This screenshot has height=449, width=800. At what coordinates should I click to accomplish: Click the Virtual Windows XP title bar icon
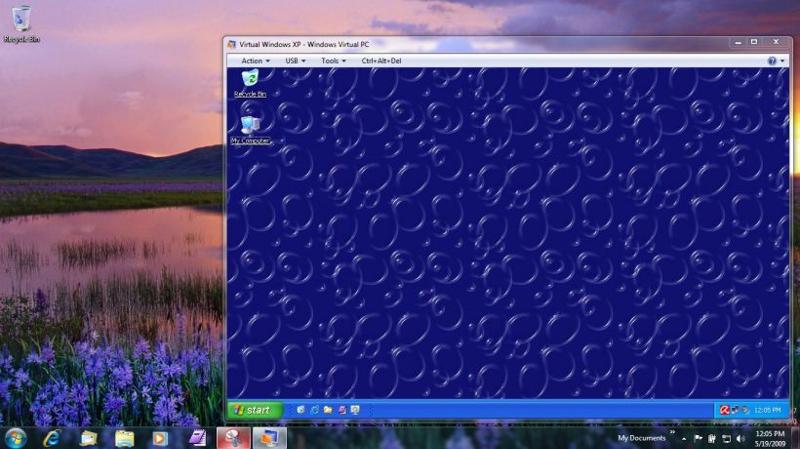(232, 44)
